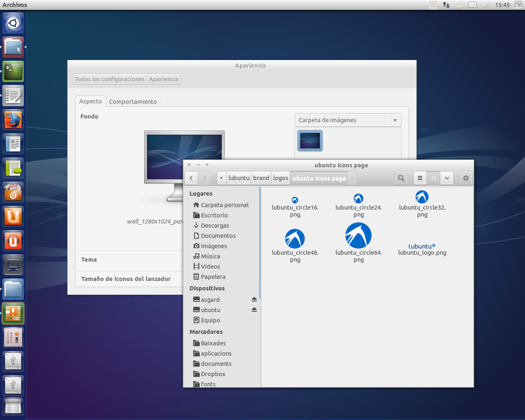
Task: Open the view options dropdown arrow
Action: [x=447, y=178]
